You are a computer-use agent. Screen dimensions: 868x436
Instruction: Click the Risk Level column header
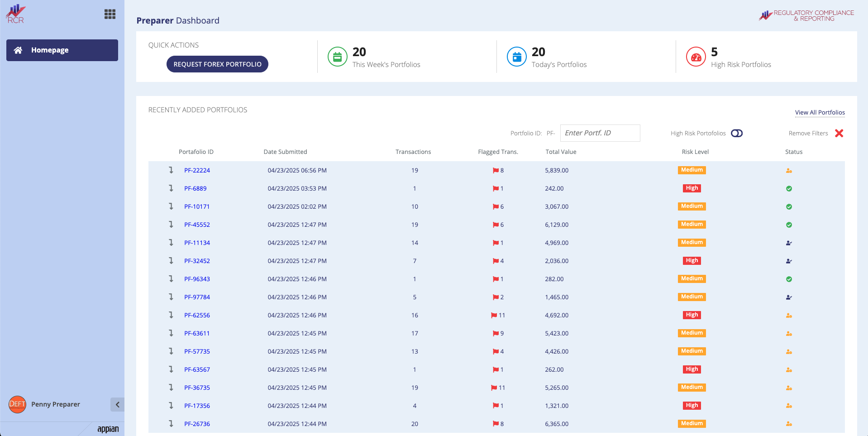[x=695, y=152]
